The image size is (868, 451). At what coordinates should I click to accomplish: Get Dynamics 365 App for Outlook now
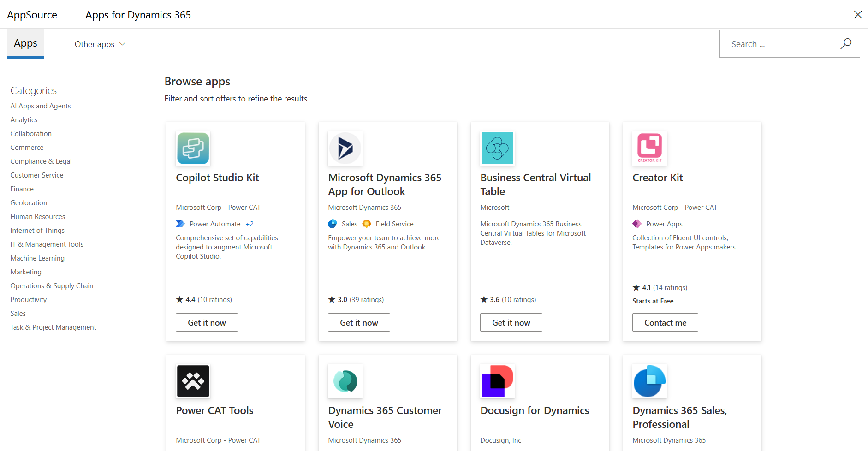click(x=359, y=323)
